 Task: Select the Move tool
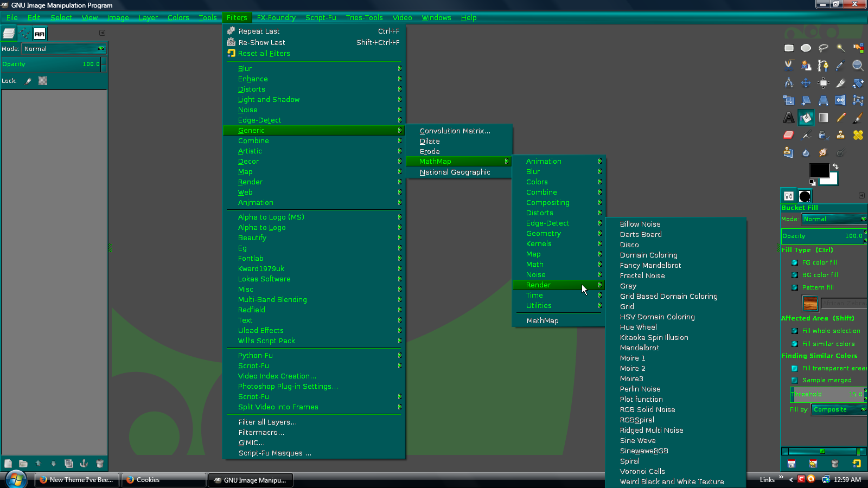[x=806, y=83]
